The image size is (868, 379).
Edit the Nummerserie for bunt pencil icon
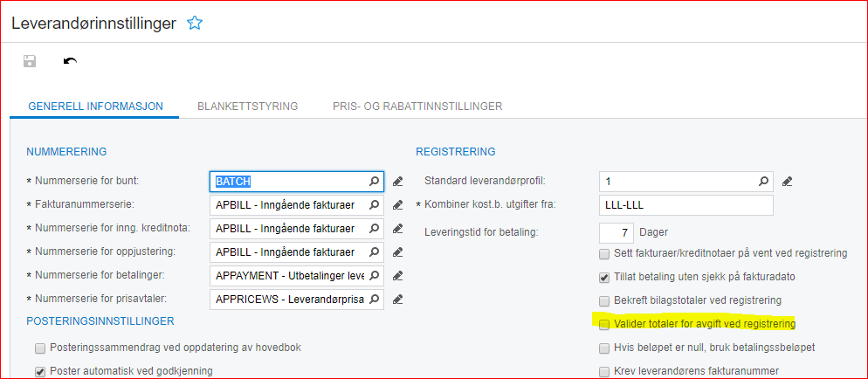coord(398,182)
